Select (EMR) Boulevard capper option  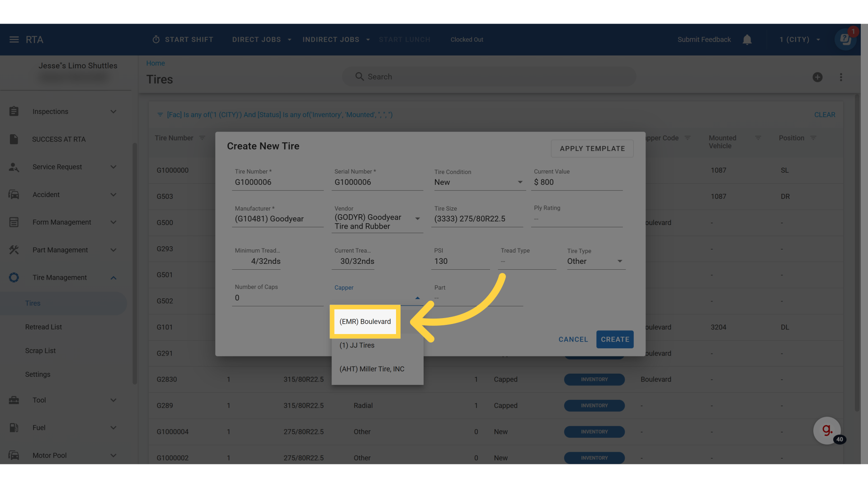[x=365, y=322]
